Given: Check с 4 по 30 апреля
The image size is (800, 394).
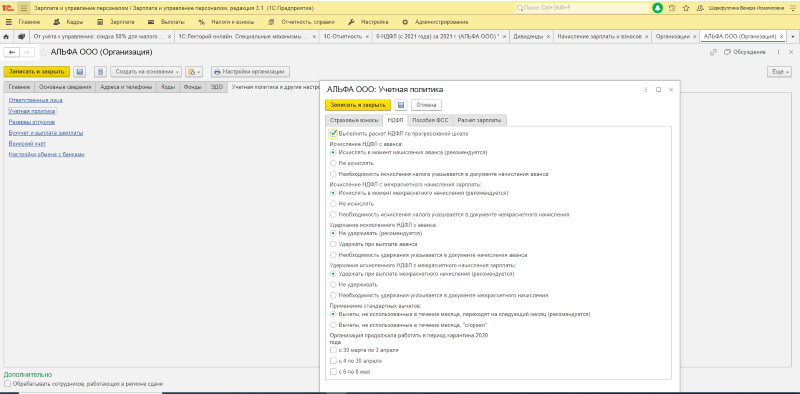Looking at the screenshot, I should coord(334,361).
